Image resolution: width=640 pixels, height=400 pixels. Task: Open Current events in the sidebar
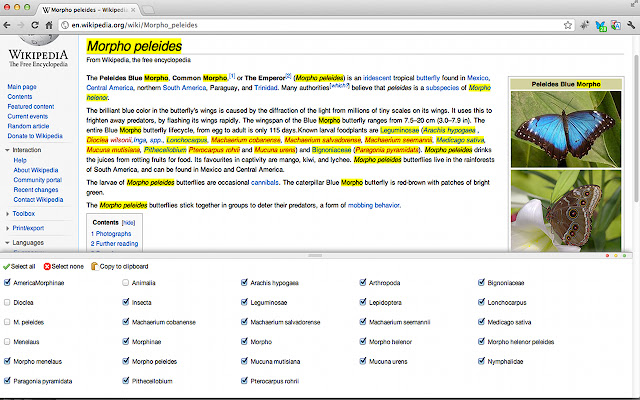click(x=27, y=116)
